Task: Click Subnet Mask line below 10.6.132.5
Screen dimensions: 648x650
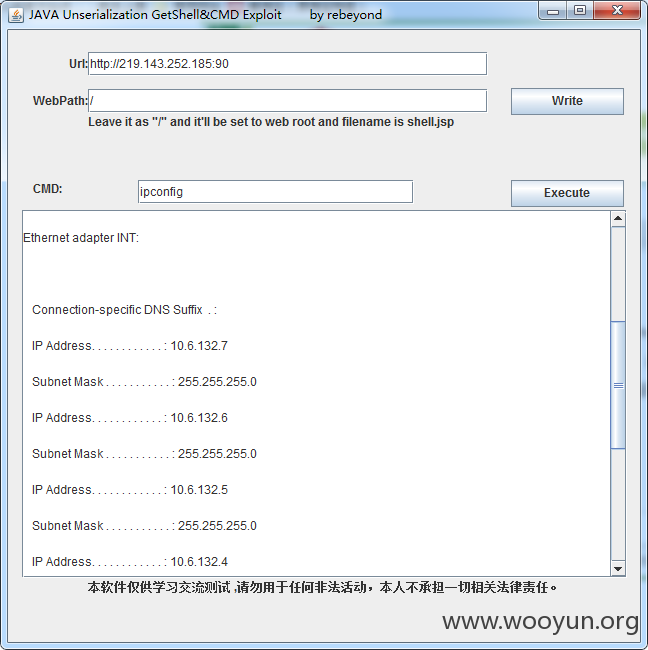Action: 144,526
